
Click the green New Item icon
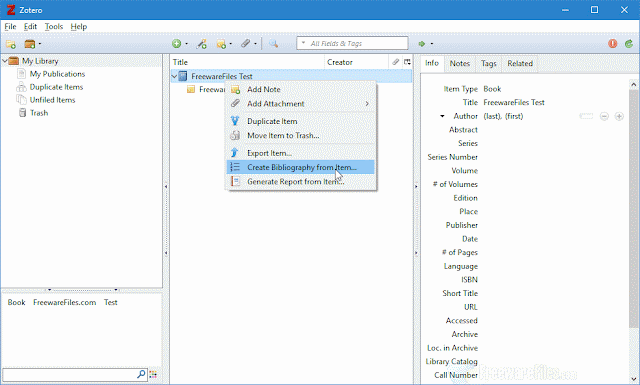pos(177,44)
